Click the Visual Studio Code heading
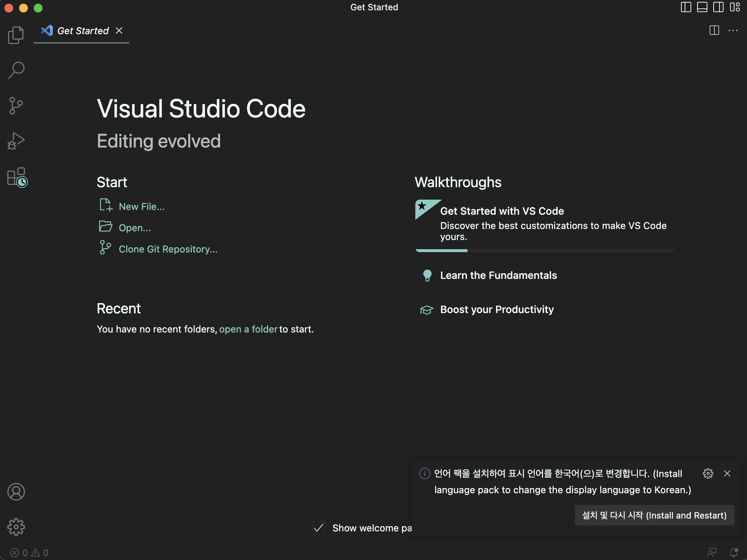The image size is (747, 560). (x=201, y=109)
